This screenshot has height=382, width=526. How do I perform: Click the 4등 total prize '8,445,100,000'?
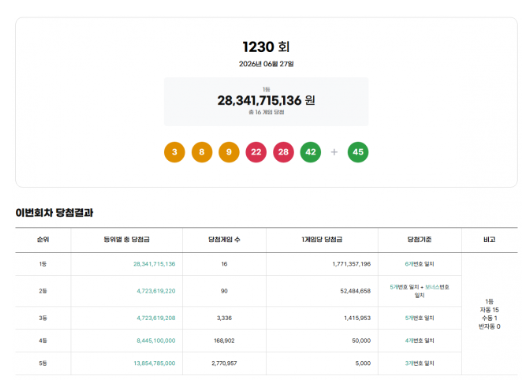[x=156, y=341]
